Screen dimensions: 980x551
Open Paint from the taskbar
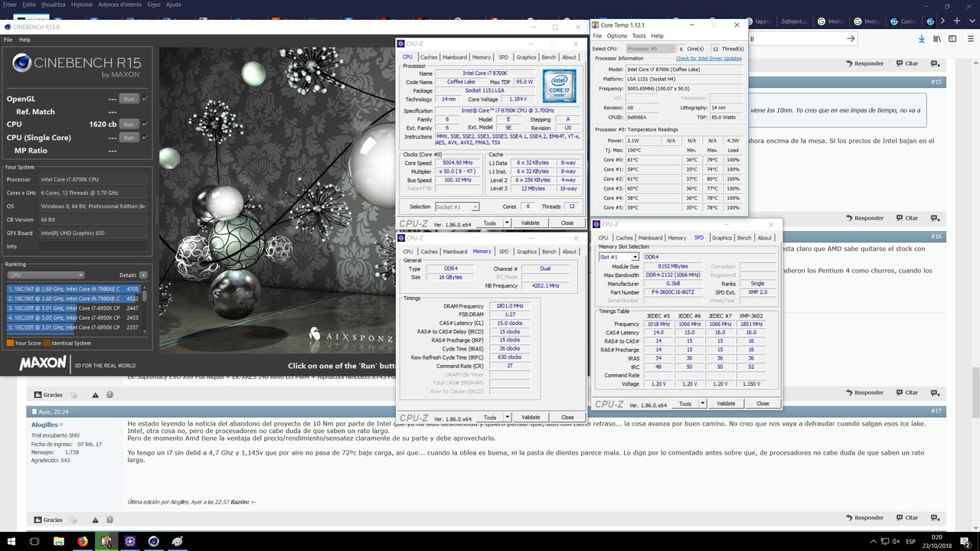tap(178, 541)
